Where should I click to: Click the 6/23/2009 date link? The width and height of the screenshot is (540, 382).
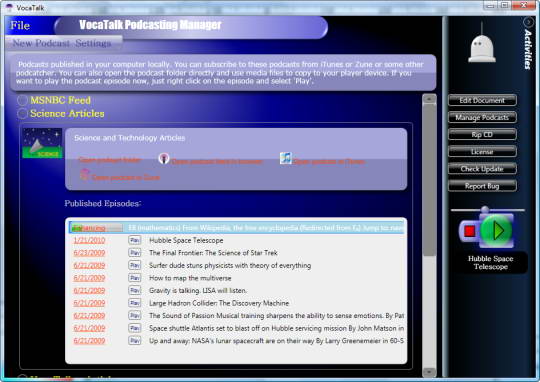pyautogui.click(x=89, y=253)
